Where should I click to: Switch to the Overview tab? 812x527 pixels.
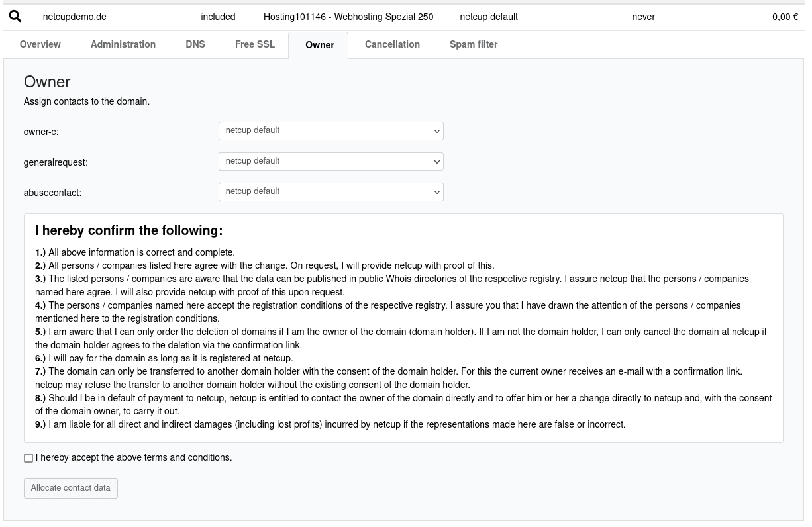point(40,45)
